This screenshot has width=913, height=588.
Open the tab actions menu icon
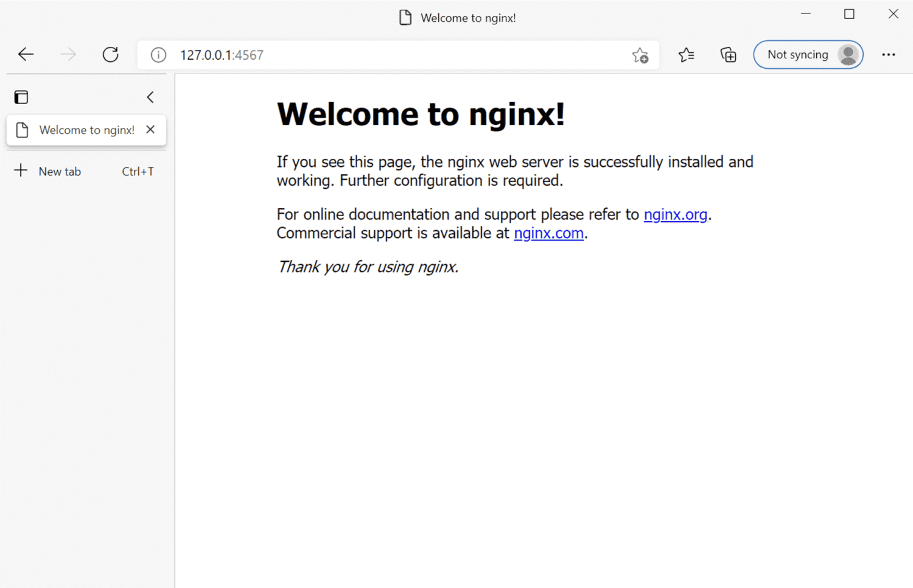[x=21, y=97]
